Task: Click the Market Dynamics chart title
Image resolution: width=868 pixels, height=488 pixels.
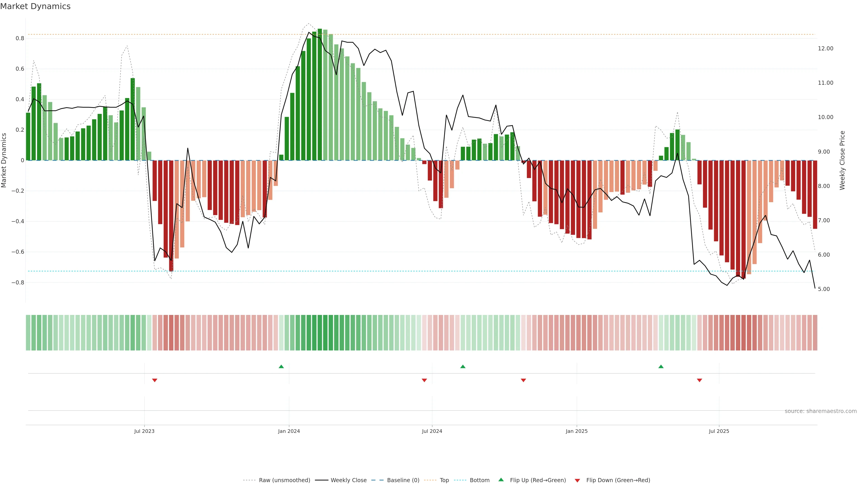Action: point(35,6)
